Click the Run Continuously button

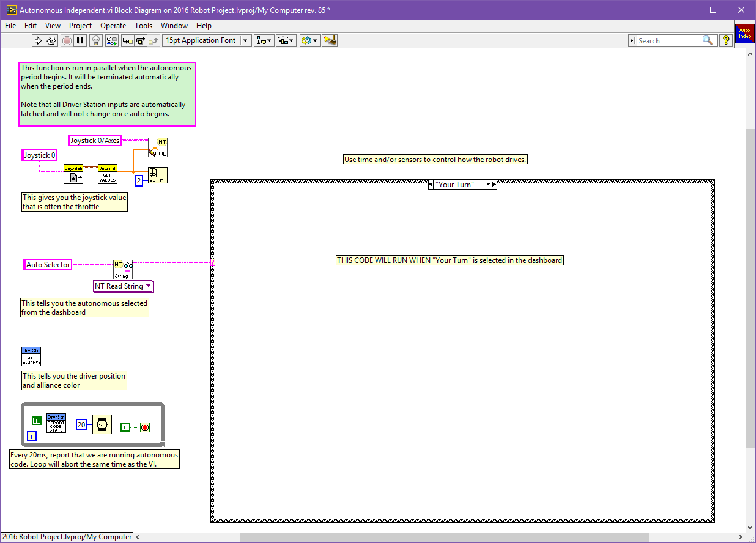tap(51, 40)
